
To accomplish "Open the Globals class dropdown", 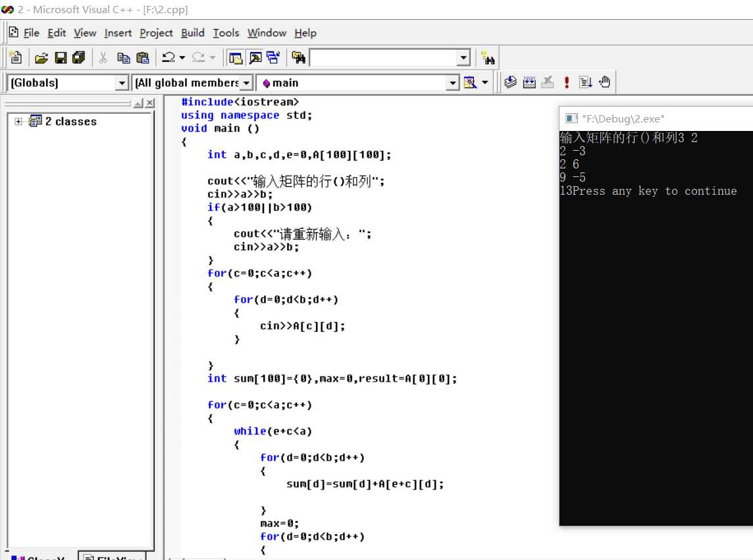I will [122, 83].
